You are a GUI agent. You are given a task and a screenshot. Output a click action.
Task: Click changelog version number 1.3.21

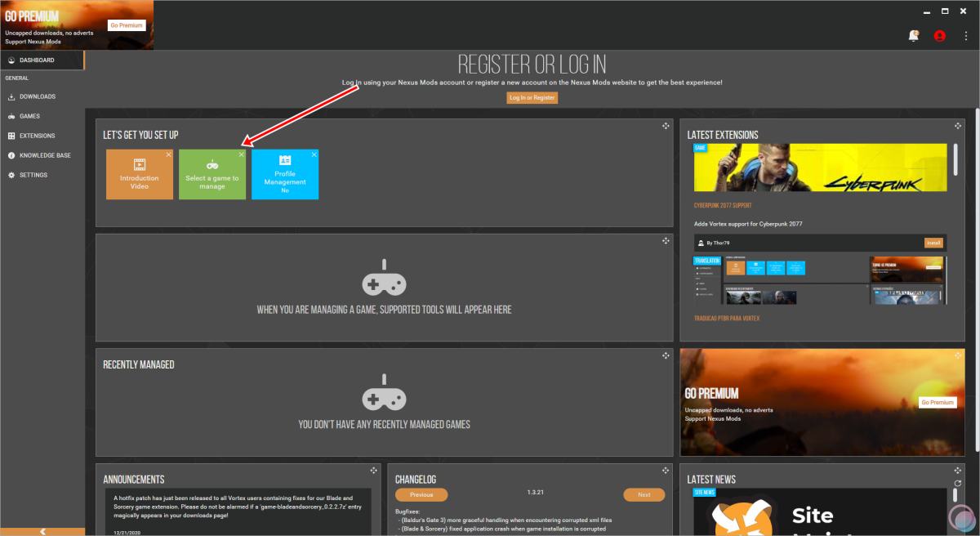[x=536, y=494]
